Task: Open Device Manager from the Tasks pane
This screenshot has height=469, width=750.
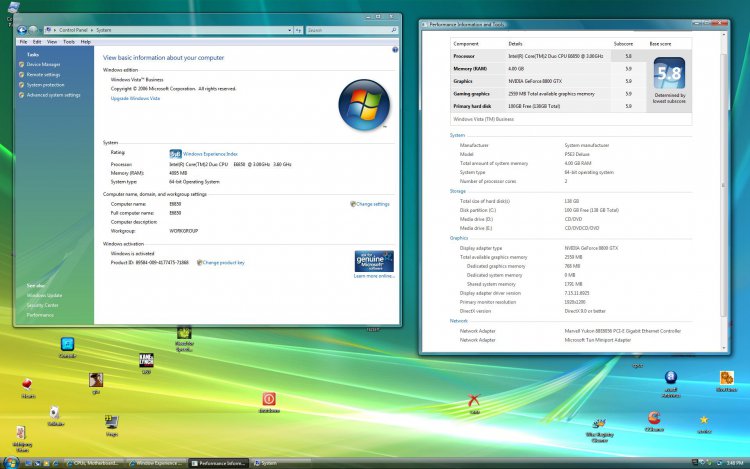Action: [44, 65]
